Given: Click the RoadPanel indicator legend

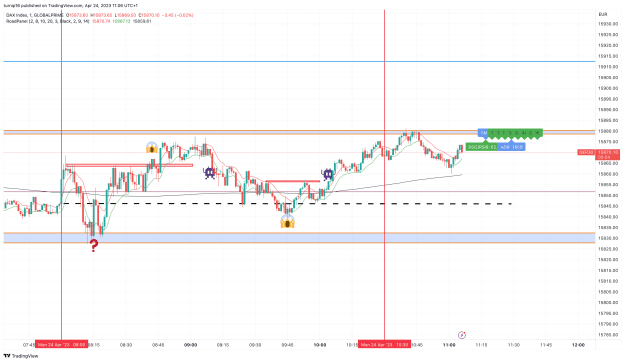Looking at the screenshot, I should [x=47, y=21].
